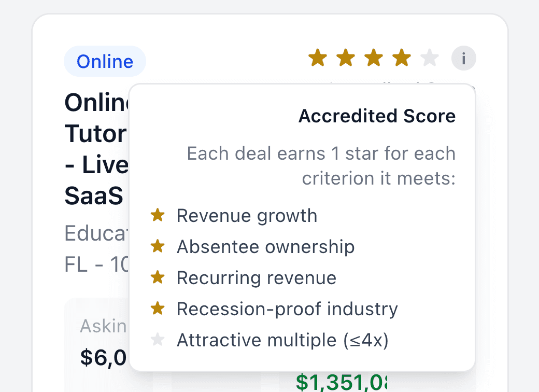Select the first gold star in the rating

tap(317, 58)
